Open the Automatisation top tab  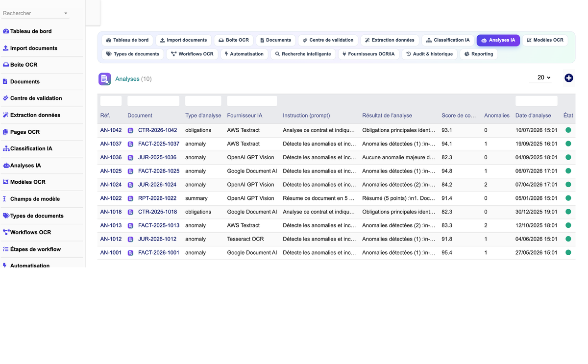point(244,54)
